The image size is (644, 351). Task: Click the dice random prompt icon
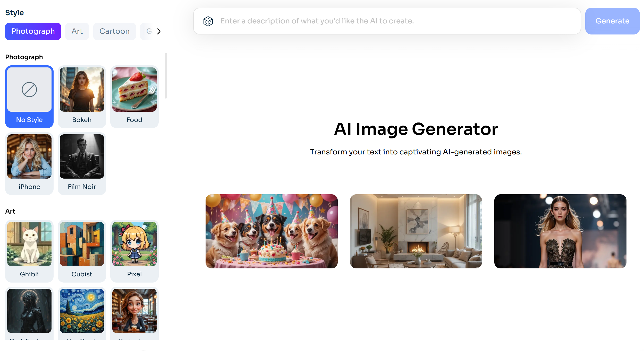click(208, 21)
